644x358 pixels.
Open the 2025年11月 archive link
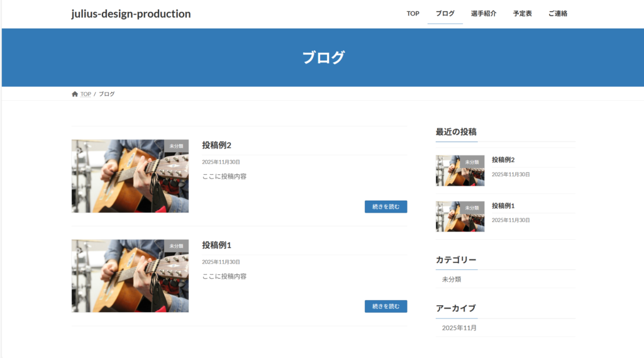[x=459, y=328]
